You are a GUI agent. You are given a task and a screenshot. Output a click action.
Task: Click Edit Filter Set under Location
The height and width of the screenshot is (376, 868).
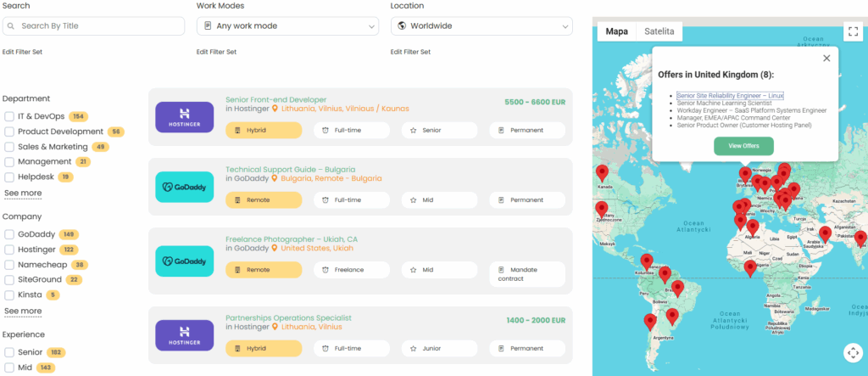point(411,52)
